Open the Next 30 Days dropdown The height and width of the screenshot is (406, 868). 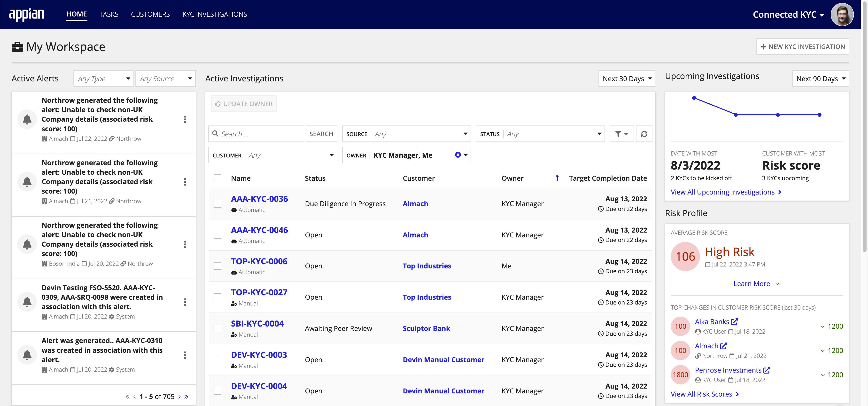pyautogui.click(x=626, y=78)
